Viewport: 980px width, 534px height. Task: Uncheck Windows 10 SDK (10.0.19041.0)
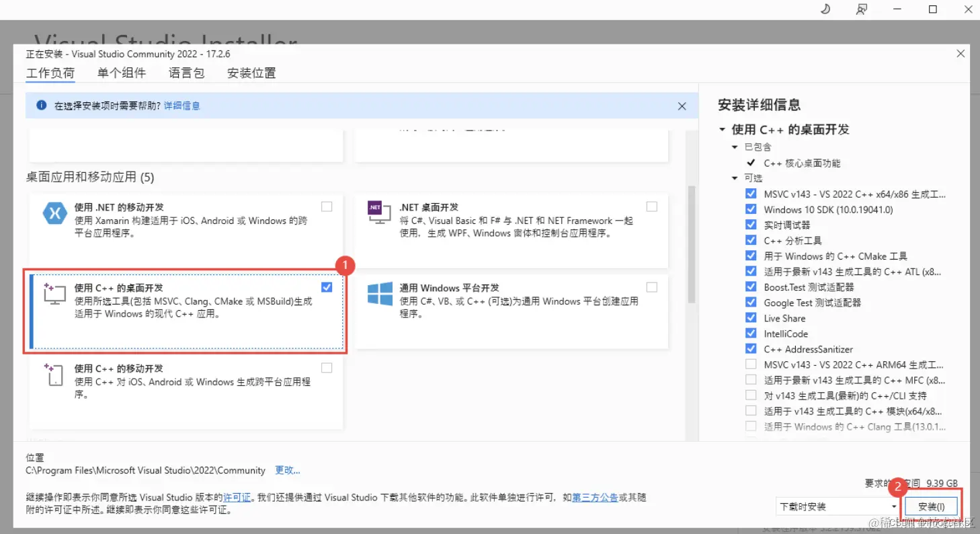[x=751, y=209]
